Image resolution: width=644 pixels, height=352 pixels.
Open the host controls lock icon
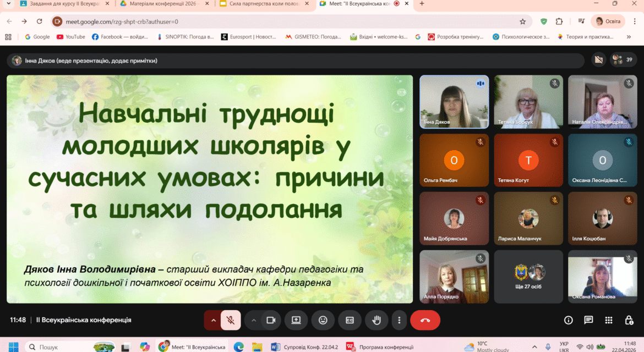(629, 320)
